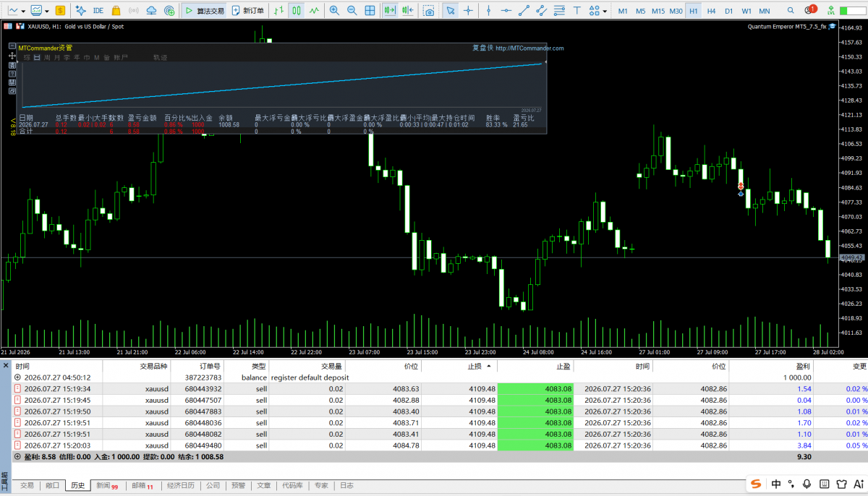868x496 pixels.
Task: Collapse the MTCommander panel minimize box
Action: [x=12, y=46]
